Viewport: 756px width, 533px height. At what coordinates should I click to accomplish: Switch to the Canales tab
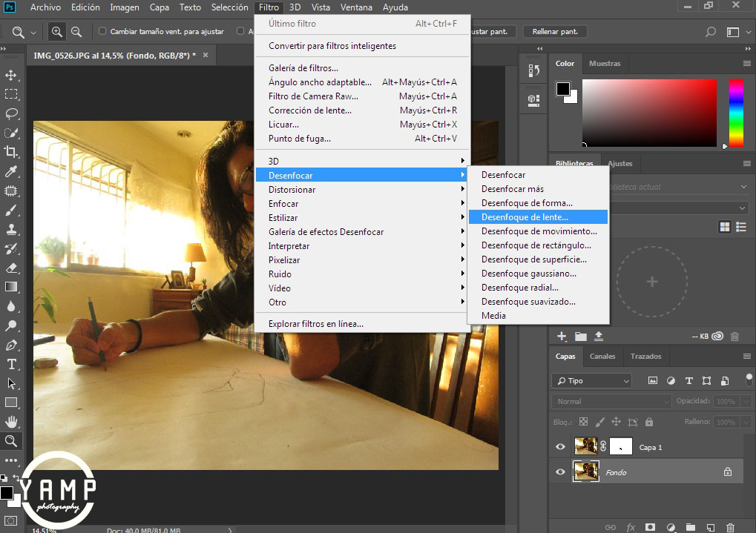(x=602, y=357)
